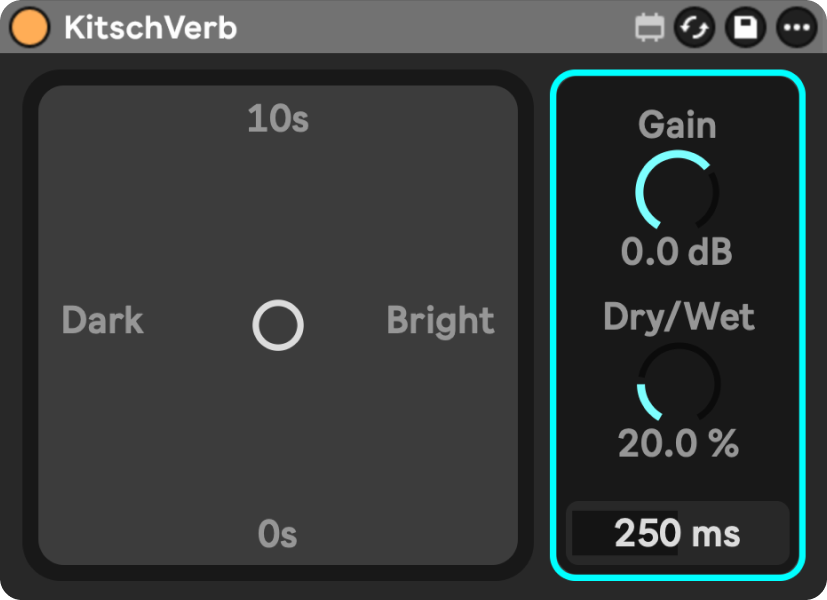This screenshot has width=827, height=600.
Task: Click the Dark label on XY pad
Action: pos(102,321)
